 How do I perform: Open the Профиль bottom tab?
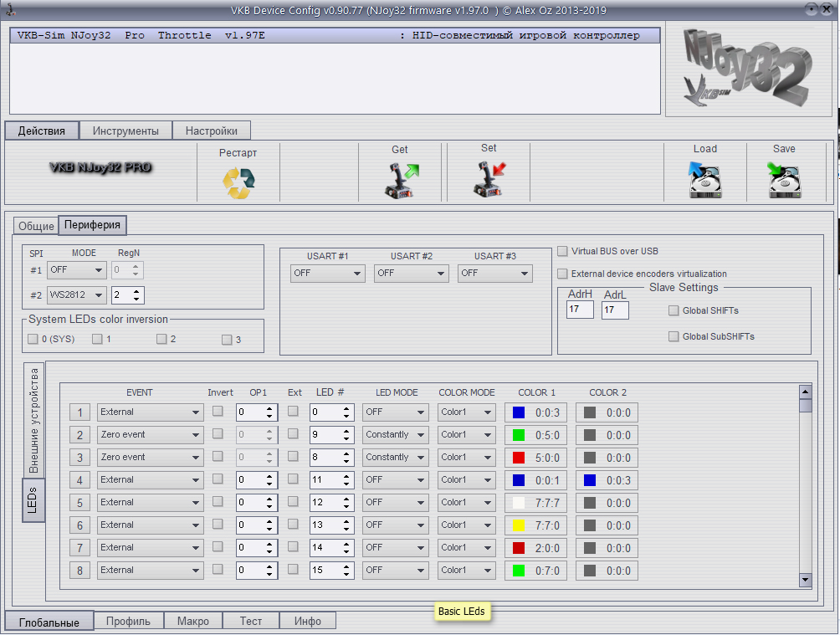[128, 622]
